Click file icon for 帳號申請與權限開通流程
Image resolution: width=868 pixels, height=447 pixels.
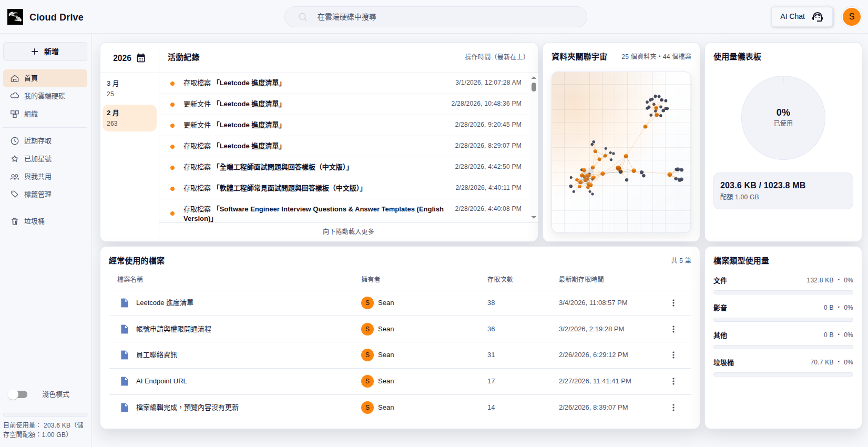125,329
